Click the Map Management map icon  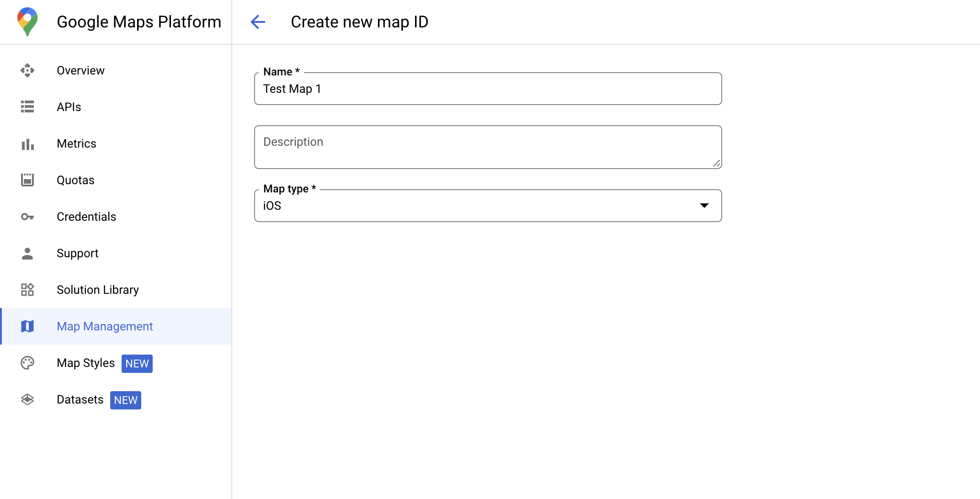point(28,327)
